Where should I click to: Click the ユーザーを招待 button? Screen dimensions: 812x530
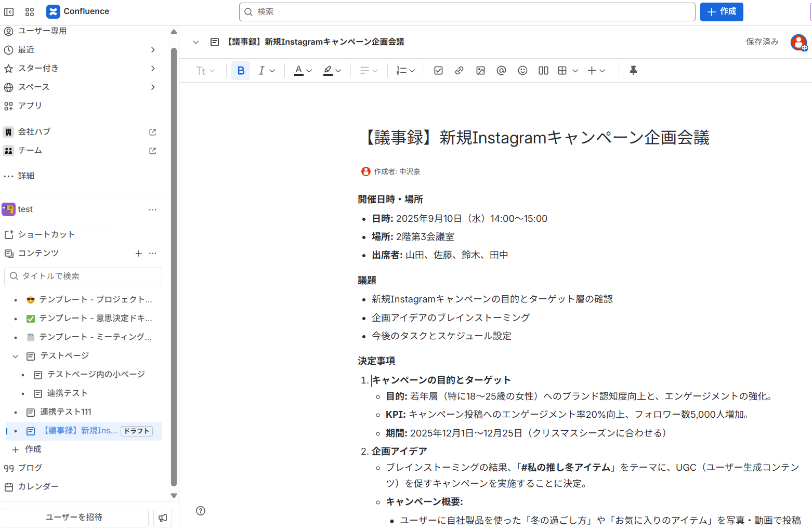(x=74, y=518)
